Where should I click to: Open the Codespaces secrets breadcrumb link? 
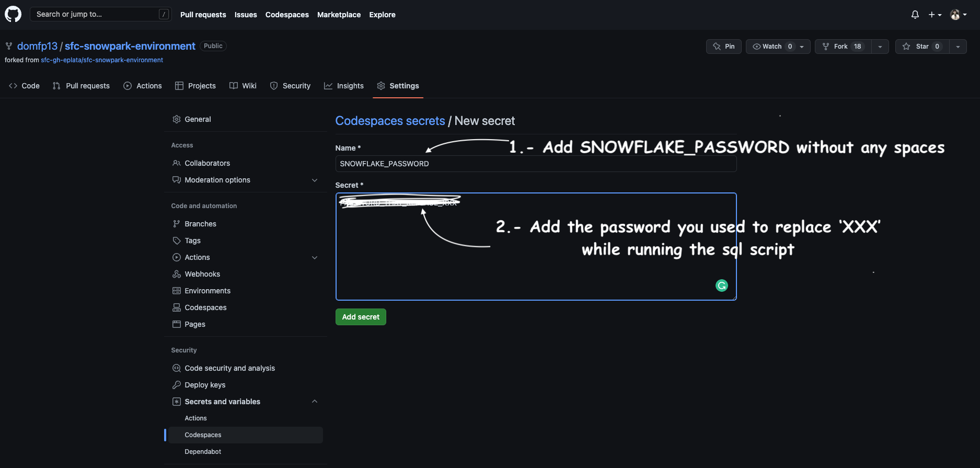(390, 121)
